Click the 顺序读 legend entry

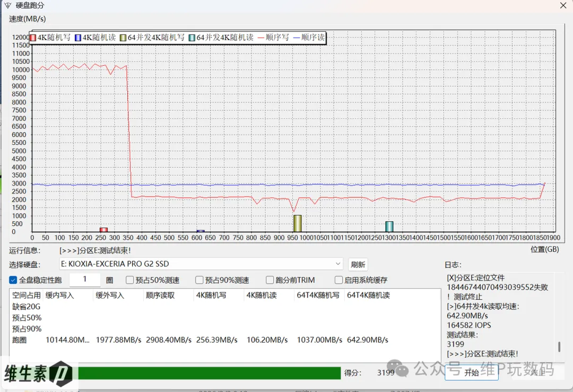pyautogui.click(x=309, y=37)
